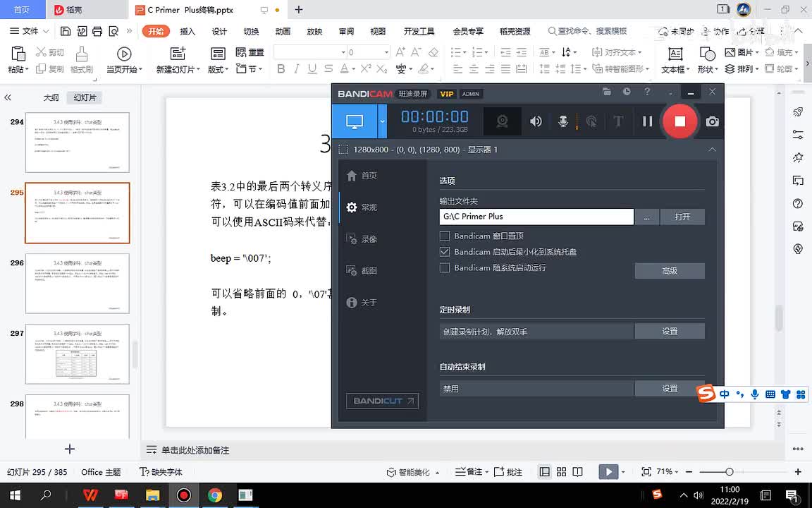Open the 文件 menu
The width and height of the screenshot is (812, 508).
click(x=30, y=31)
